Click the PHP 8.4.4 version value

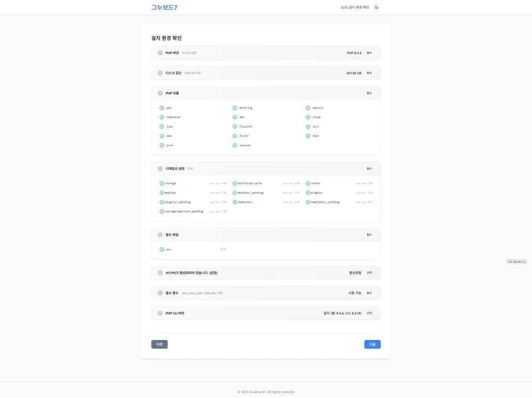pyautogui.click(x=354, y=53)
